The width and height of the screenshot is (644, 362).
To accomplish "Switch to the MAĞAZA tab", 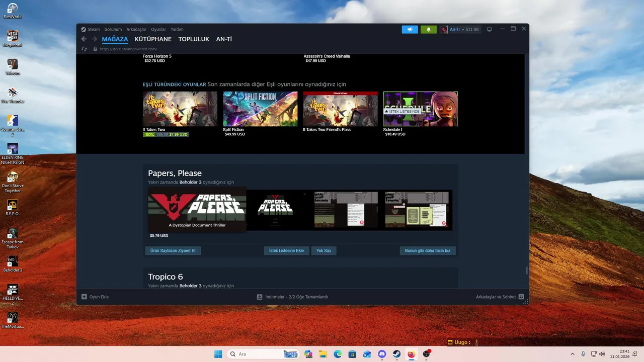I will coord(115,39).
